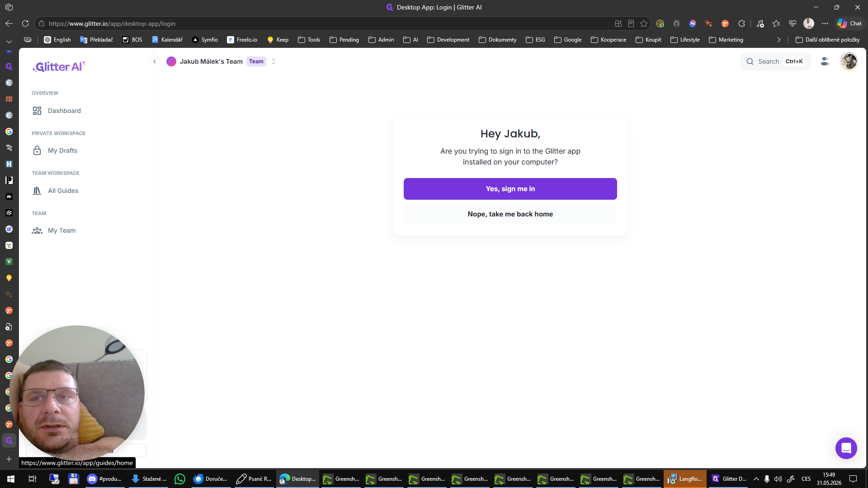Screen dimensions: 868x488
Task: Expand the ESG bookmark folder
Action: [x=535, y=40]
